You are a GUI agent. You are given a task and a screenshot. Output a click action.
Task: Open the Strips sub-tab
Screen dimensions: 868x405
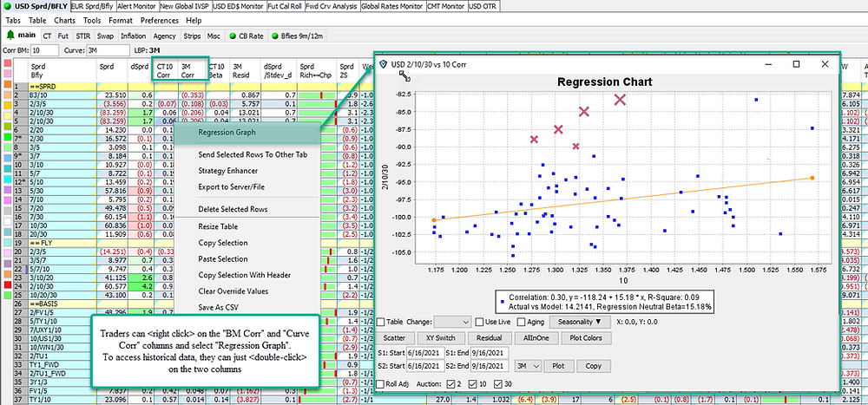[192, 36]
